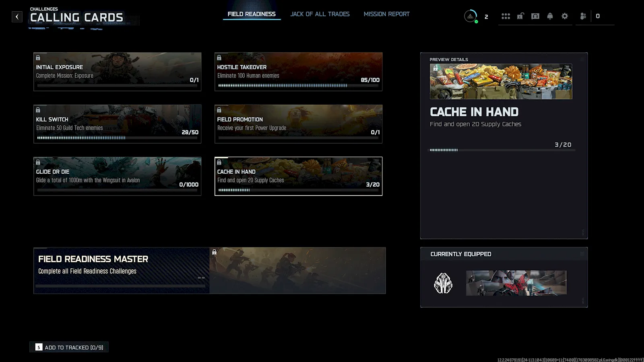The width and height of the screenshot is (644, 362).
Task: Open the friends social icon
Action: pyautogui.click(x=583, y=16)
